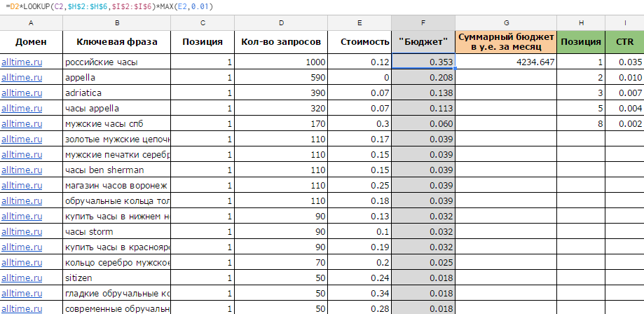Screen dimensions: 644x314
Task: Open alltime.ru link in 'часы storm' row
Action: (22, 232)
